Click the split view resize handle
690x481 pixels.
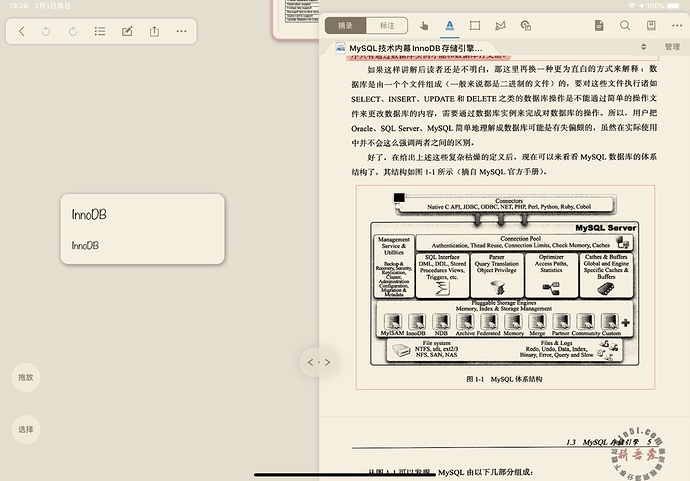pyautogui.click(x=319, y=362)
